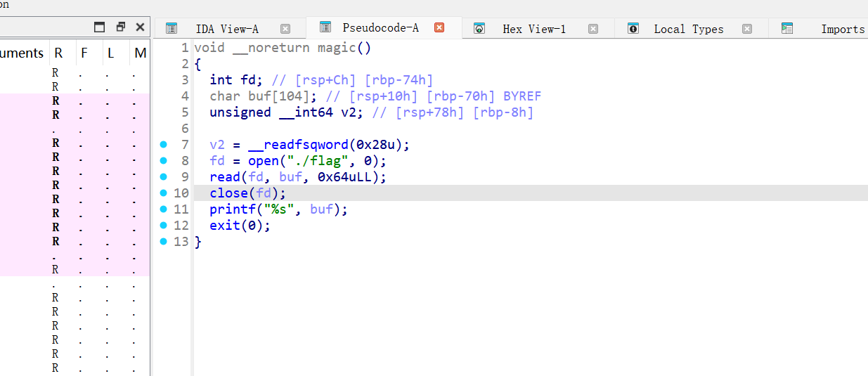
Task: Click the Imports tab icon
Action: [x=787, y=29]
